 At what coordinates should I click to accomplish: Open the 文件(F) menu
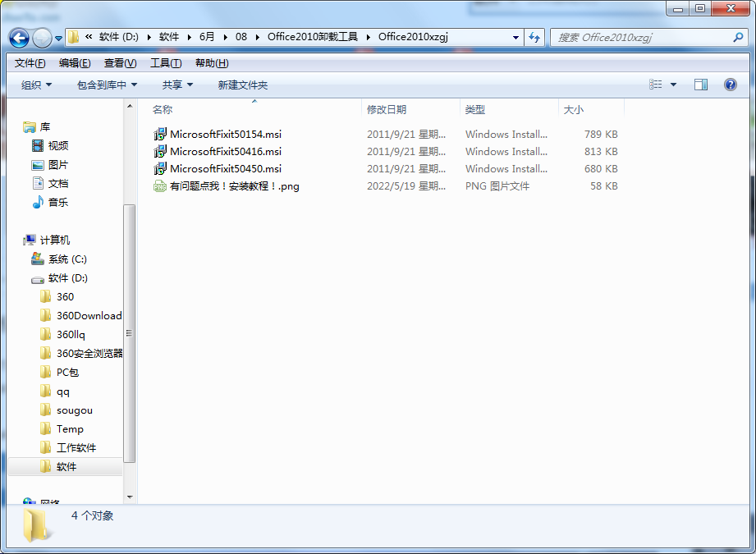30,63
